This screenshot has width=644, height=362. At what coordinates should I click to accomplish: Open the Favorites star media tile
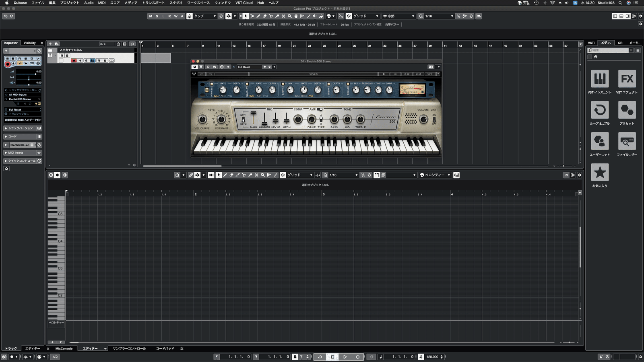pos(600,172)
